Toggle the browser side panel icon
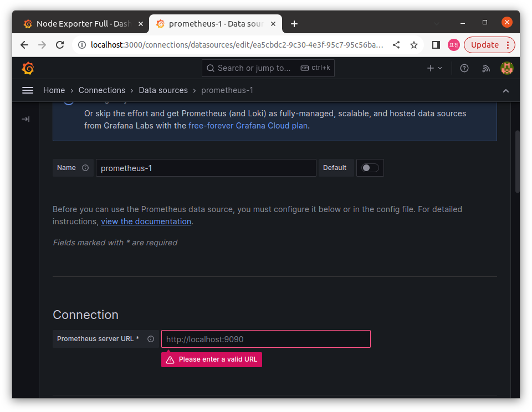 point(436,45)
